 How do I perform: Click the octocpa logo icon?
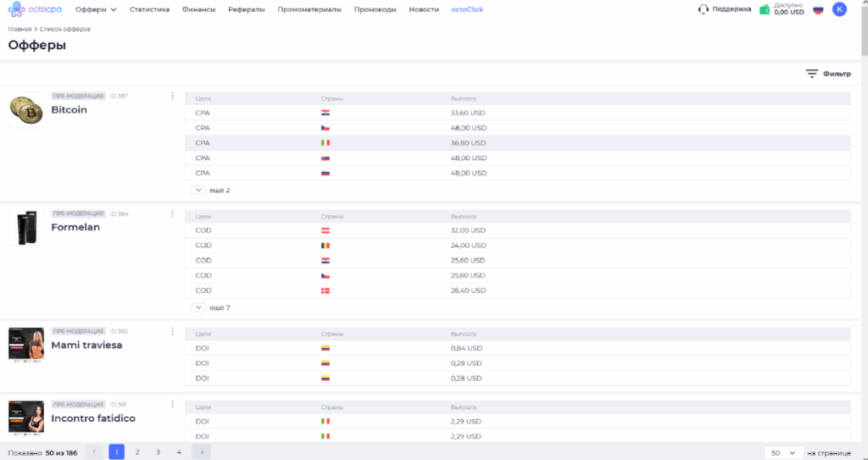(17, 9)
